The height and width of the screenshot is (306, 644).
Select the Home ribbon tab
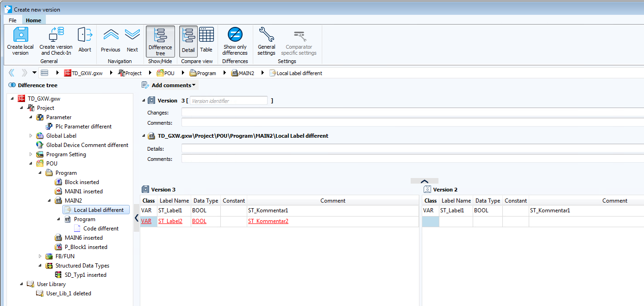(33, 20)
